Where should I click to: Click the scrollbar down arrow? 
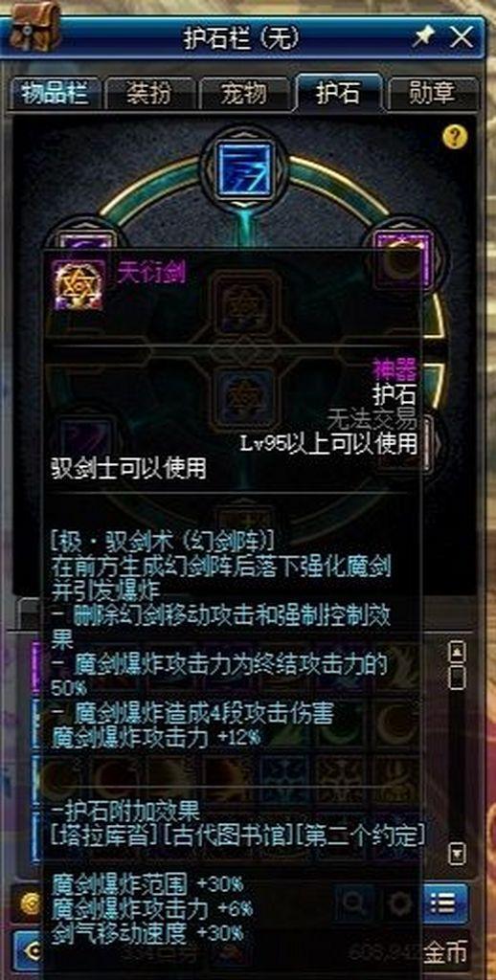click(x=459, y=853)
